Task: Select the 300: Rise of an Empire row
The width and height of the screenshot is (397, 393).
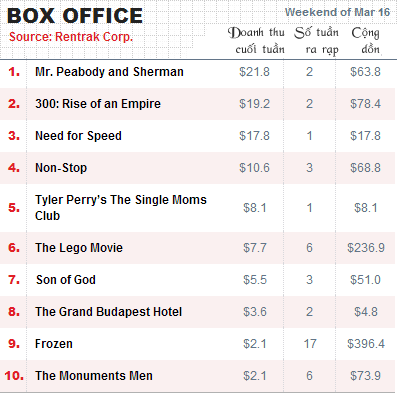Action: (x=198, y=104)
